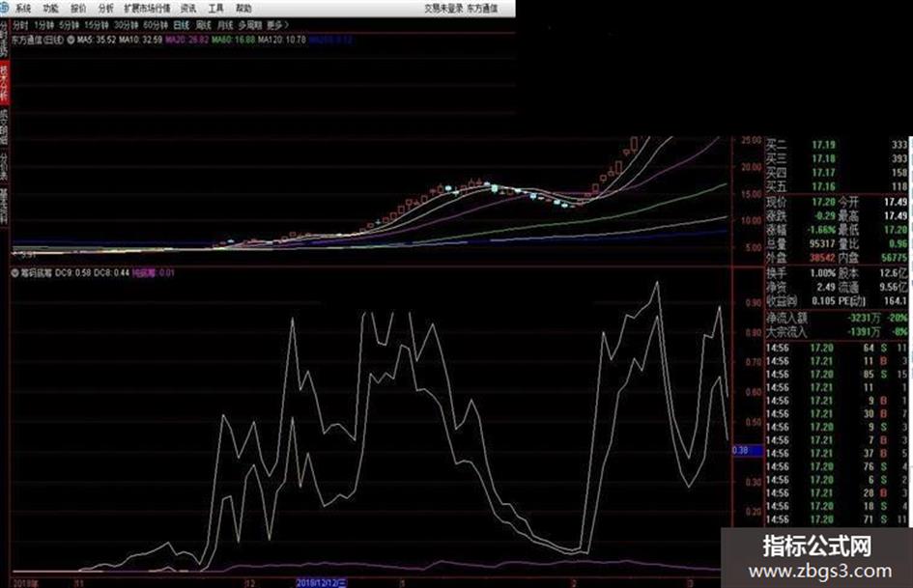Click the highlighted date marker on time axis

click(322, 583)
